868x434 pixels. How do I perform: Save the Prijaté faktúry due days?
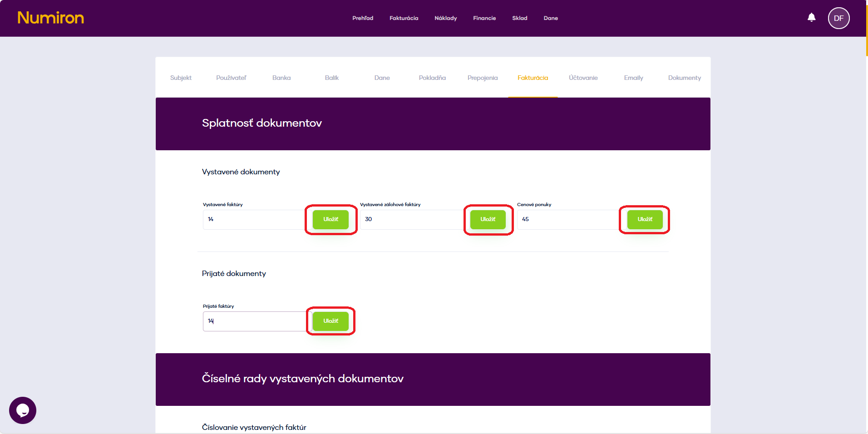(x=330, y=321)
